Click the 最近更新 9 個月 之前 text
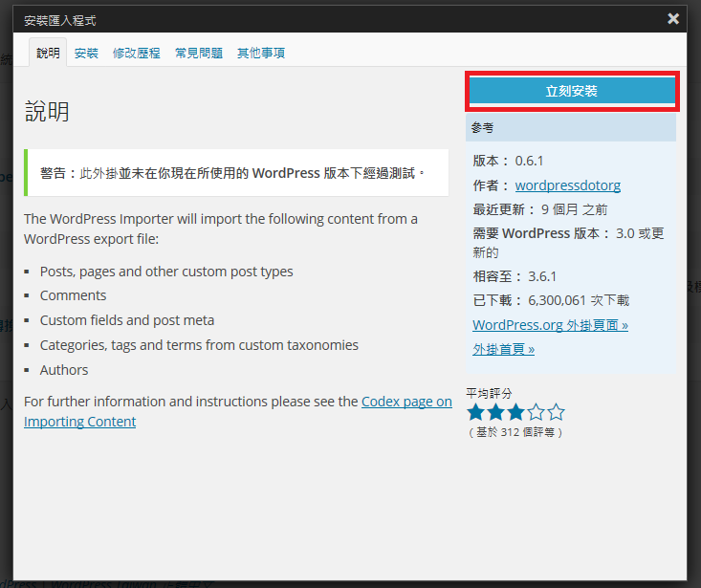 point(540,209)
